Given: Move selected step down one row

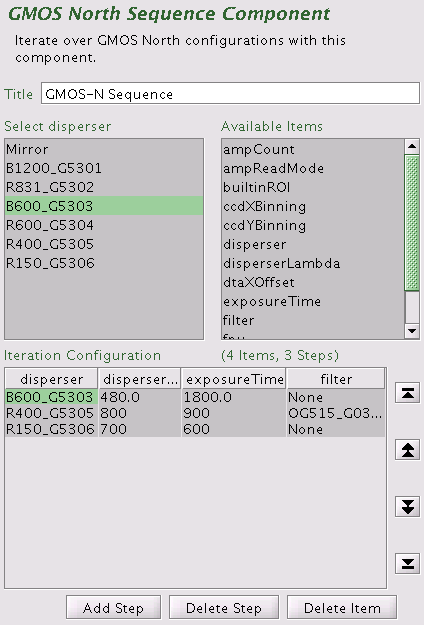Looking at the screenshot, I should click(x=407, y=507).
